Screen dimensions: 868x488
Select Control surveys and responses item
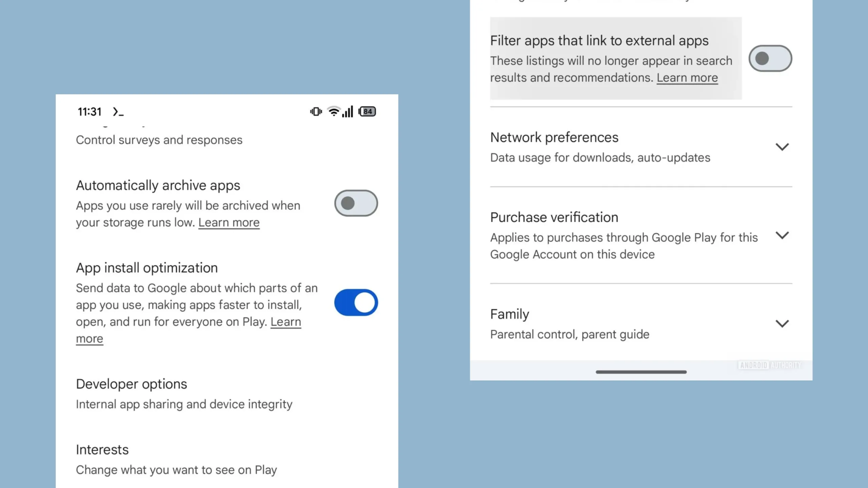point(159,140)
